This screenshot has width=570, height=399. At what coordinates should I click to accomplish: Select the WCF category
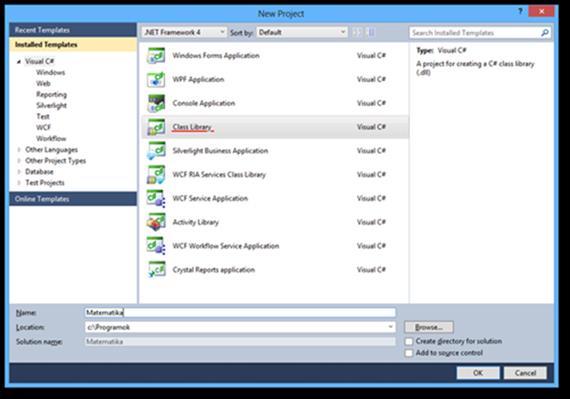pyautogui.click(x=44, y=128)
